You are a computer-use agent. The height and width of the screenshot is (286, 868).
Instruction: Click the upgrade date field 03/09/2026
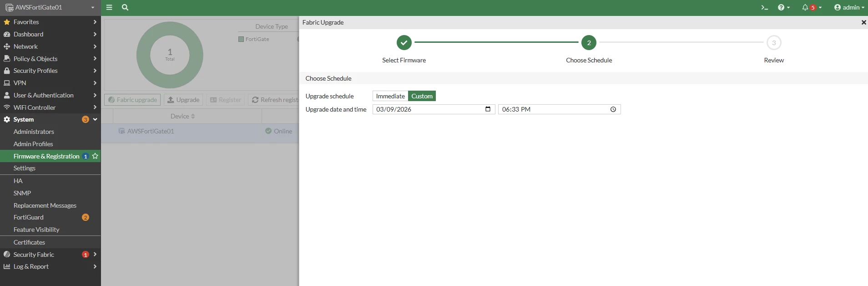(434, 109)
